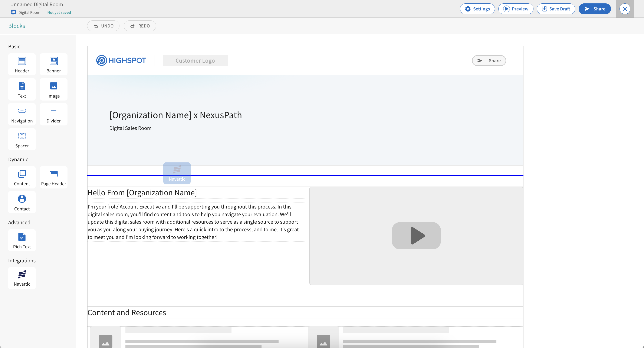
Task: Add a Header block
Action: click(22, 64)
